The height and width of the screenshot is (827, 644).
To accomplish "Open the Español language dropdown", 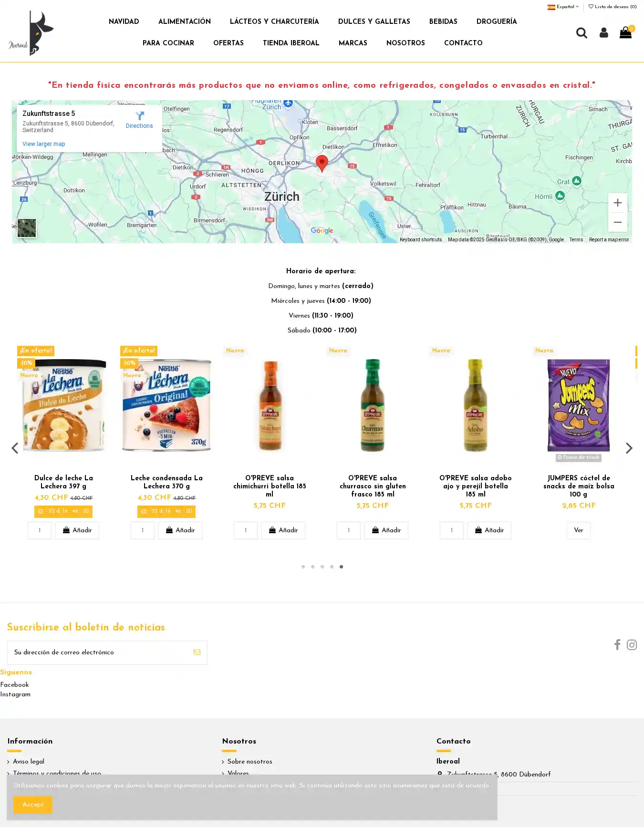I will (x=563, y=7).
